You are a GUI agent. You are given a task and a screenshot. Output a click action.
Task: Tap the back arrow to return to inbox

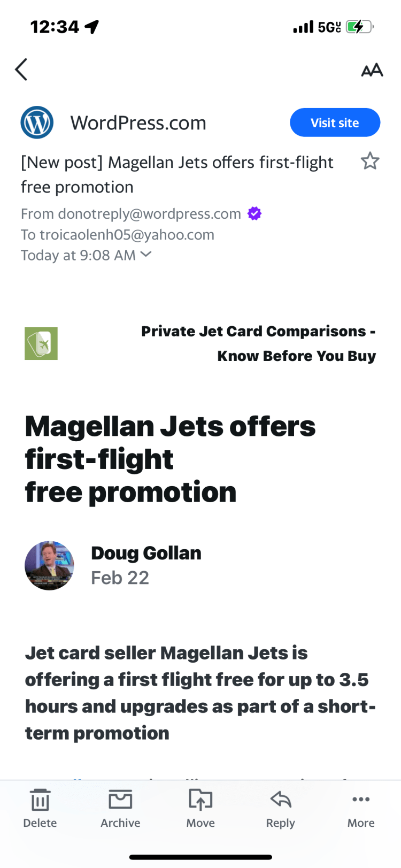pos(21,70)
